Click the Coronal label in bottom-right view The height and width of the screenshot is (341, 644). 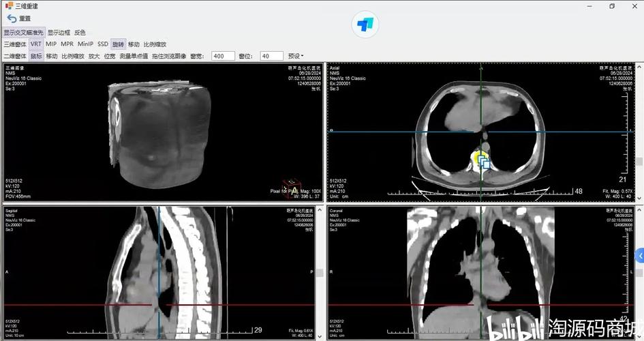(x=336, y=211)
